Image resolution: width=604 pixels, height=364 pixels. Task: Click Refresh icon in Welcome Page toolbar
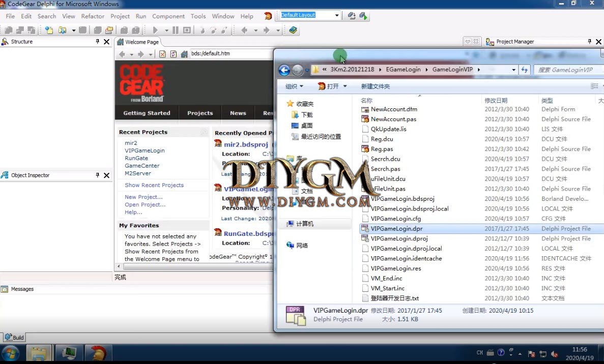pos(174,54)
